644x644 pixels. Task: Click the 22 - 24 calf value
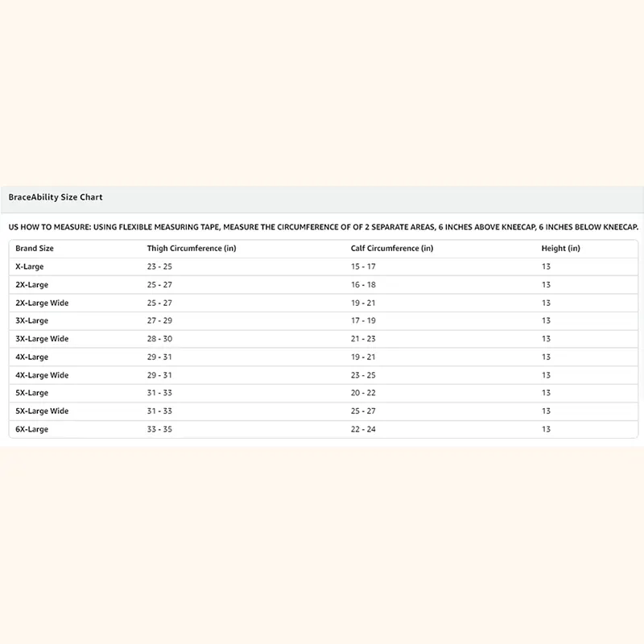click(363, 430)
